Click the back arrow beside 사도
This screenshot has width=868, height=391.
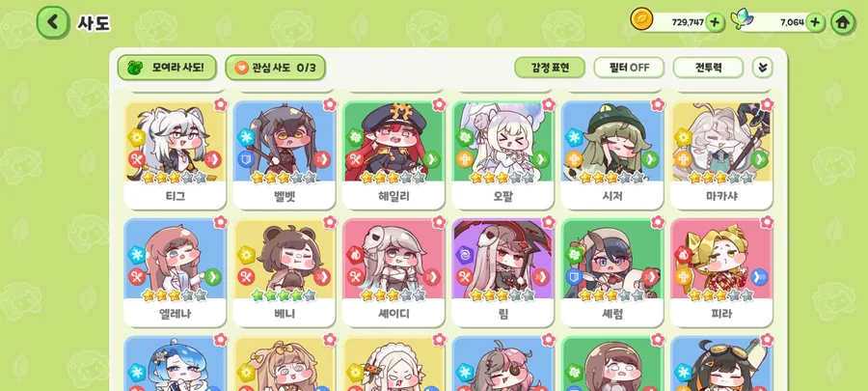(53, 22)
